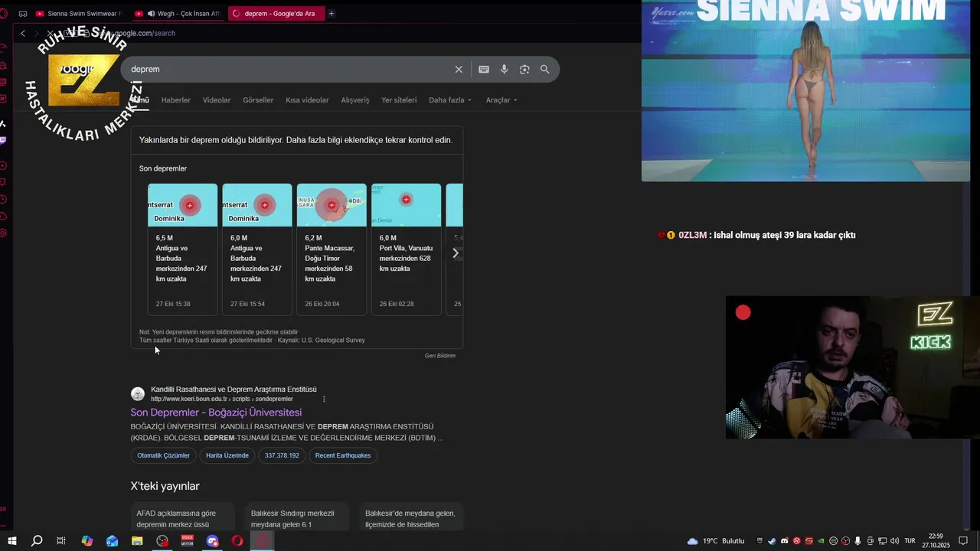980x551 pixels.
Task: Expand the Araçlar dropdown
Action: click(501, 100)
